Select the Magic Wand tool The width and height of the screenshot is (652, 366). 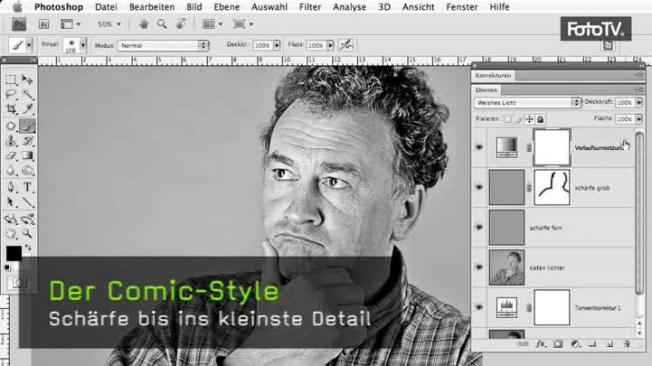click(27, 94)
